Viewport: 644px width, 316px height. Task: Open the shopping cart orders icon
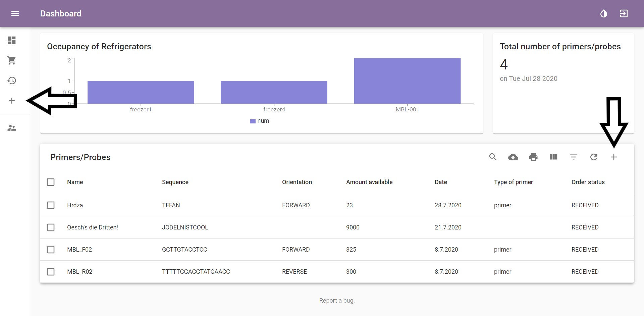pos(12,60)
